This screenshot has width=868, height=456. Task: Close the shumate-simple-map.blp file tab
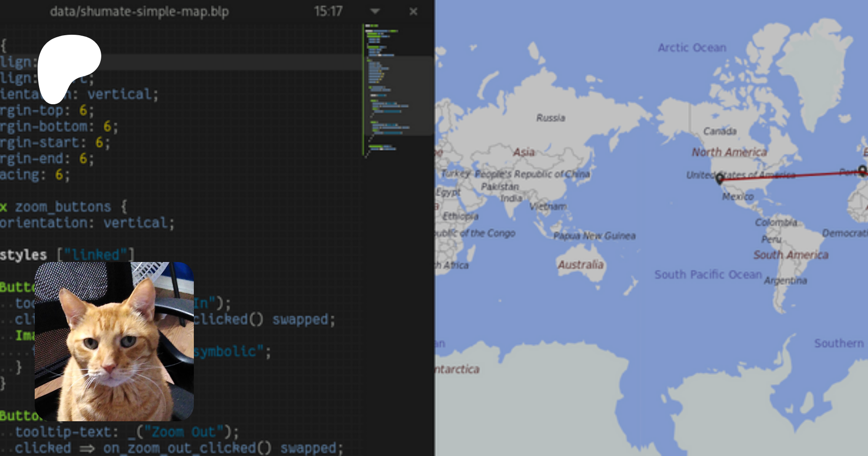413,11
